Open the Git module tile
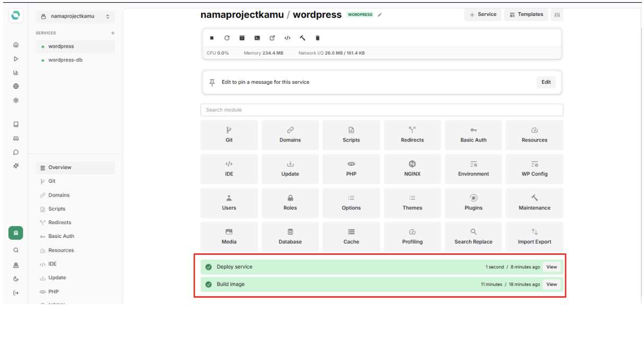Viewport: 644px width, 338px height. tap(229, 135)
